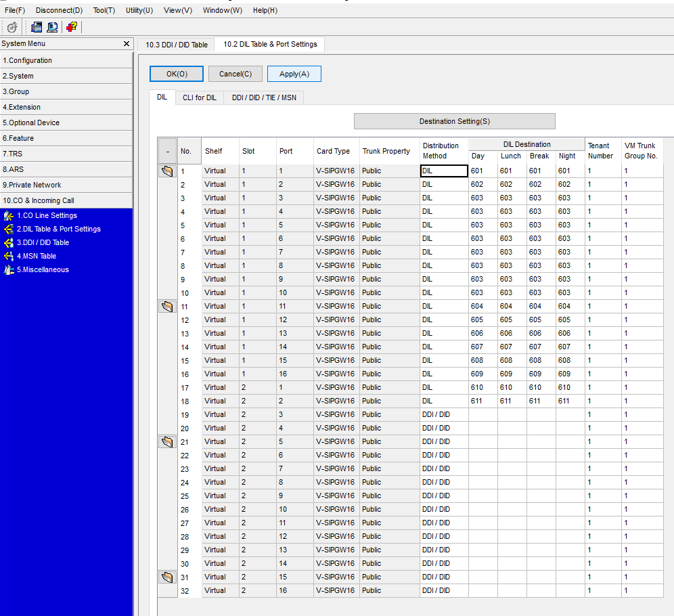
Task: Click the Distribution Method column header
Action: coord(444,151)
